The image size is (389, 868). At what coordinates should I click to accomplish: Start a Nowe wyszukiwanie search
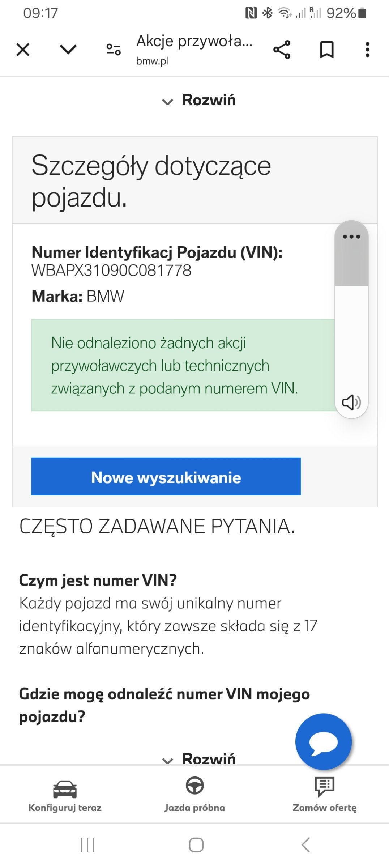coord(166,476)
